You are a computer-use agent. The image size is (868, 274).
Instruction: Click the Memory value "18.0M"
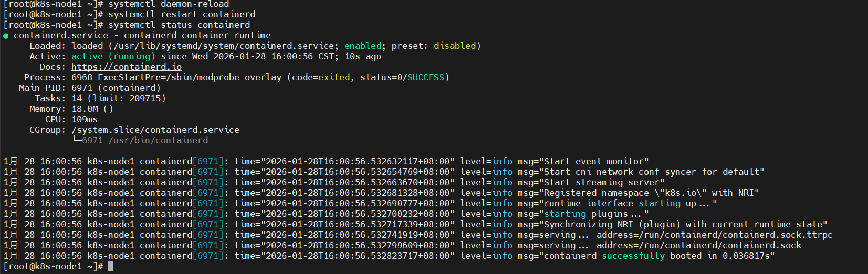(85, 109)
